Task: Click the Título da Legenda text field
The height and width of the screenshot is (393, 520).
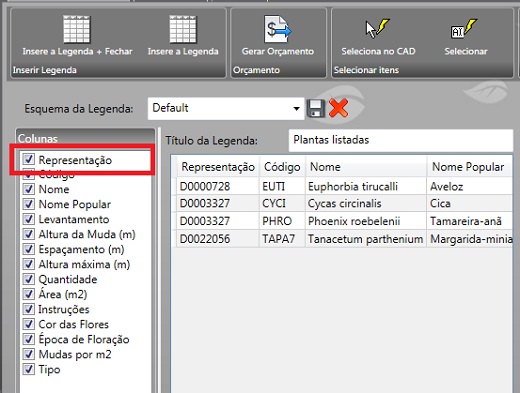Action: [401, 140]
